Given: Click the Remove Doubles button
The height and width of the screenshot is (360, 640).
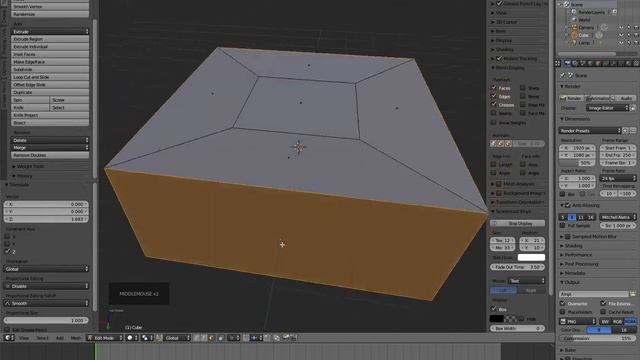Looking at the screenshot, I should click(x=50, y=155).
